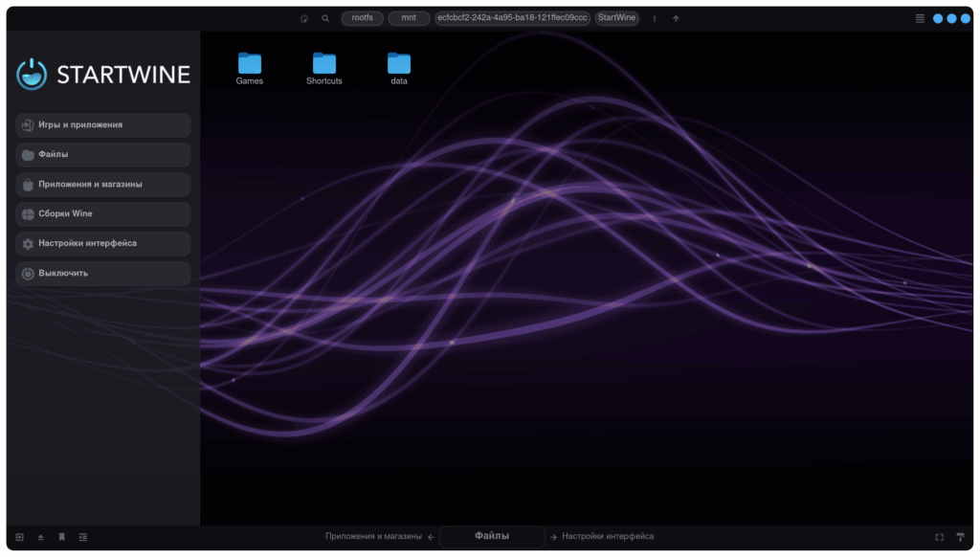The height and width of the screenshot is (557, 980).
Task: Click the exit/login icon in bottom-left bar
Action: click(x=19, y=537)
